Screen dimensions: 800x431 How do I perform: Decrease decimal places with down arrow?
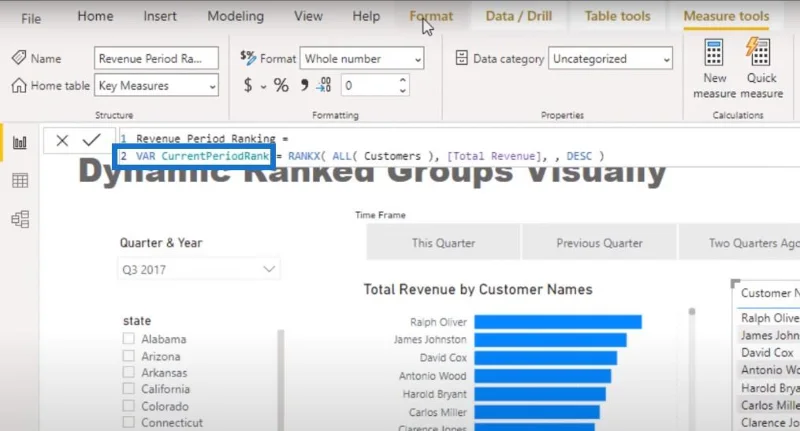(x=403, y=90)
